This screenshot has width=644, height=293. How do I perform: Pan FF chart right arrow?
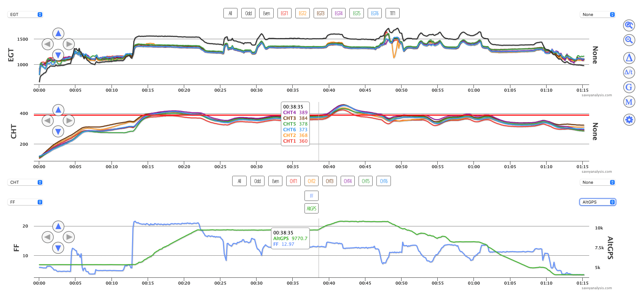[69, 237]
